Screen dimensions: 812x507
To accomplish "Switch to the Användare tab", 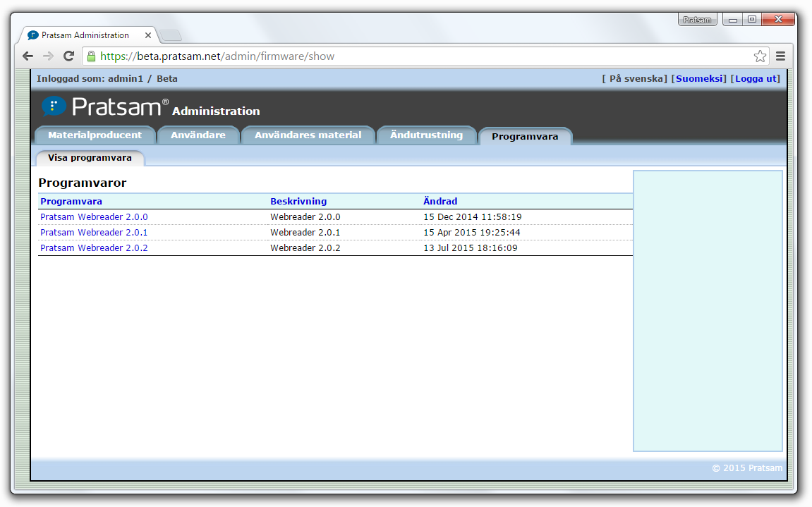I will click(x=198, y=134).
